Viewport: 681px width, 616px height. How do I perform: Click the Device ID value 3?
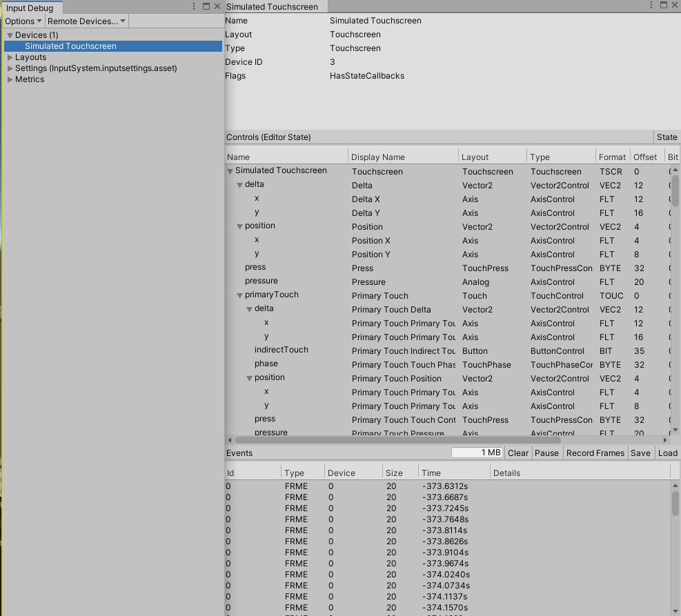click(x=333, y=62)
